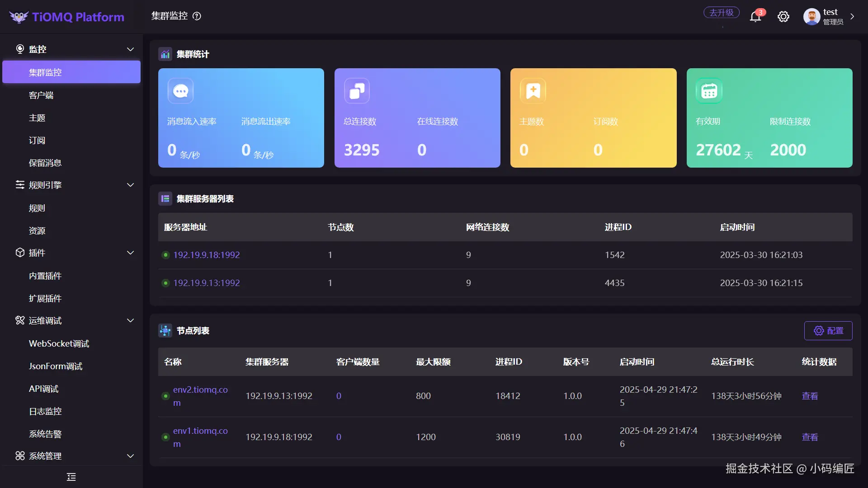Click the connections icon on purple card

pyautogui.click(x=357, y=91)
